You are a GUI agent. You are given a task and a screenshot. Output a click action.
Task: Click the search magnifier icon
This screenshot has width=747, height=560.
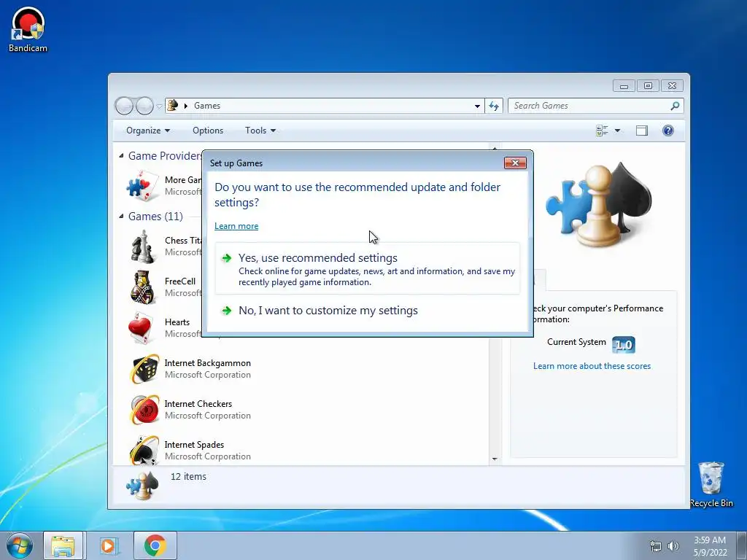coord(675,106)
